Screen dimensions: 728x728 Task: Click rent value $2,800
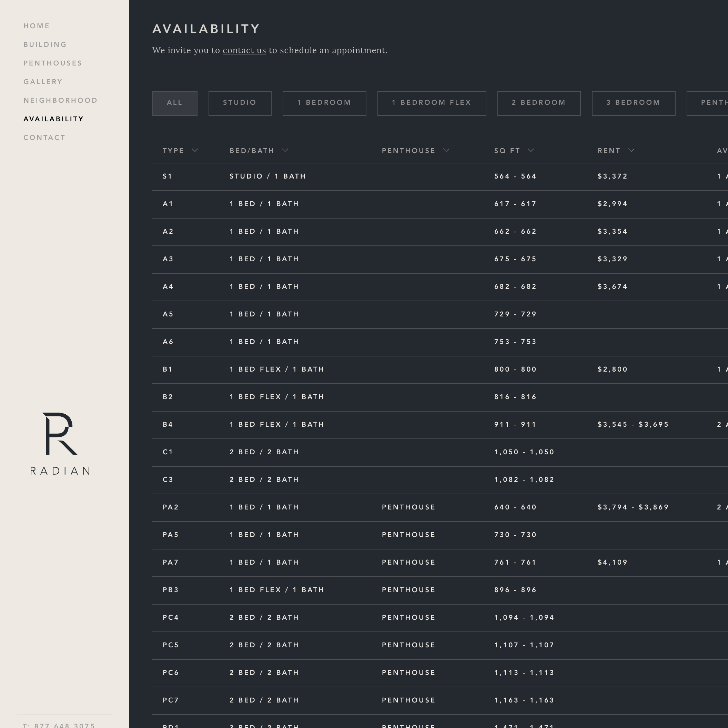pyautogui.click(x=612, y=369)
